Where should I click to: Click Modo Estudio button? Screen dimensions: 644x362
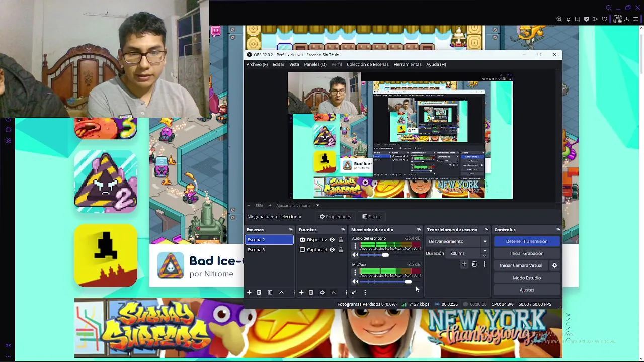[527, 278]
